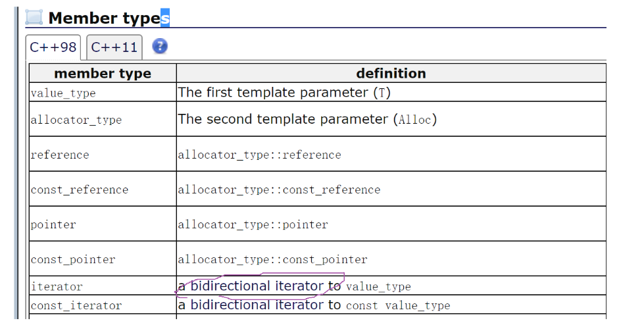This screenshot has height=331, width=644.
Task: Click the reference member type cell
Action: tap(60, 155)
